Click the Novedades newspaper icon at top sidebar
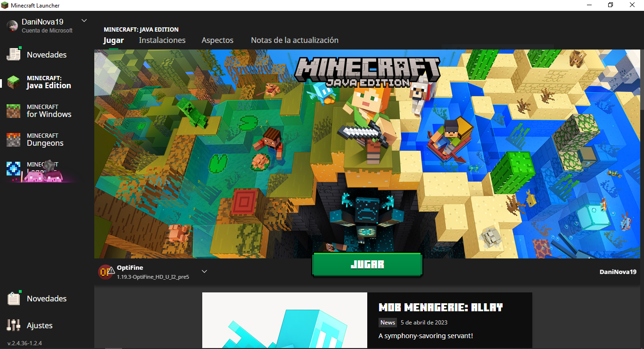 13,54
